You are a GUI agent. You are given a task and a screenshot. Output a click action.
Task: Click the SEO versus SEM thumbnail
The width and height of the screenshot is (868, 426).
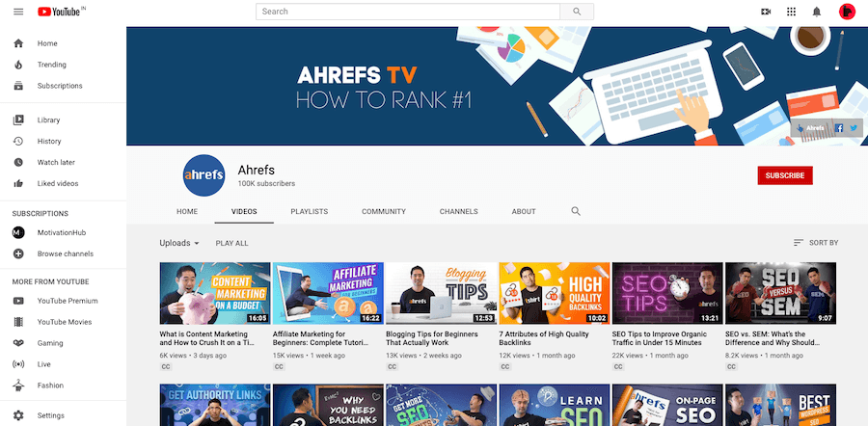780,293
